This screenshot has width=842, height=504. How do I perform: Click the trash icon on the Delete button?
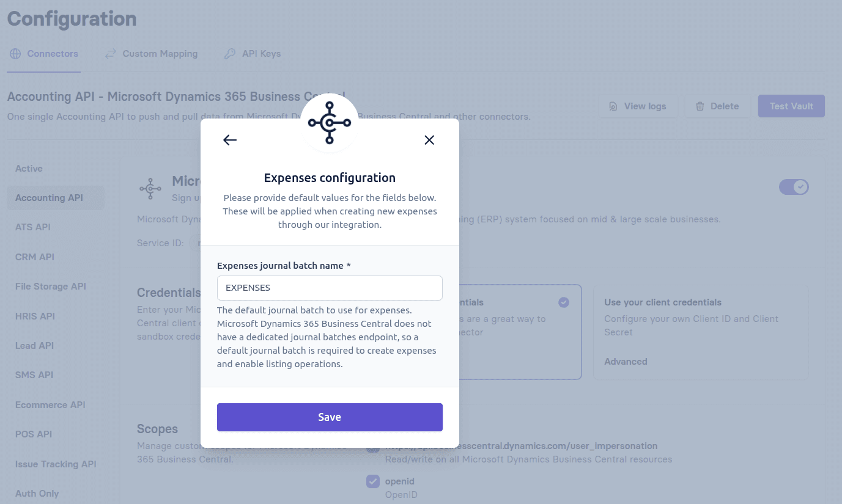pos(701,106)
